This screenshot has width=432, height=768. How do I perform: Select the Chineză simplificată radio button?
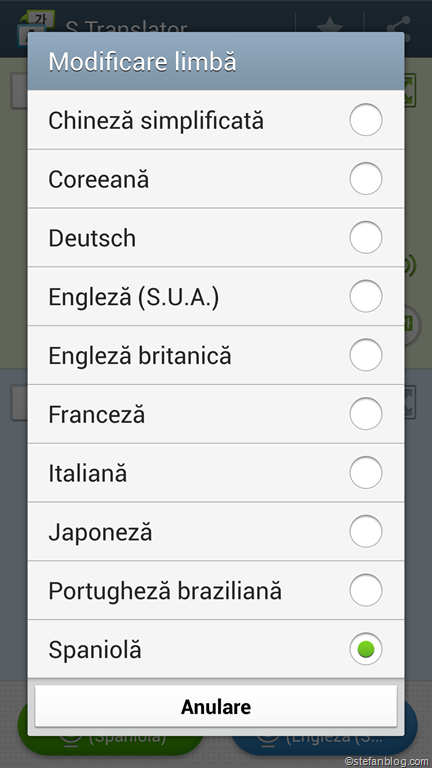[x=365, y=120]
